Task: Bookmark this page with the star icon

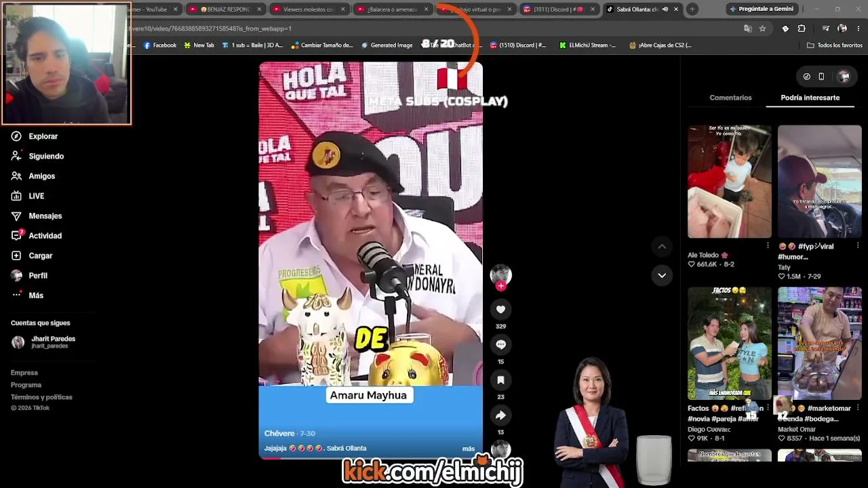Action: [x=762, y=28]
